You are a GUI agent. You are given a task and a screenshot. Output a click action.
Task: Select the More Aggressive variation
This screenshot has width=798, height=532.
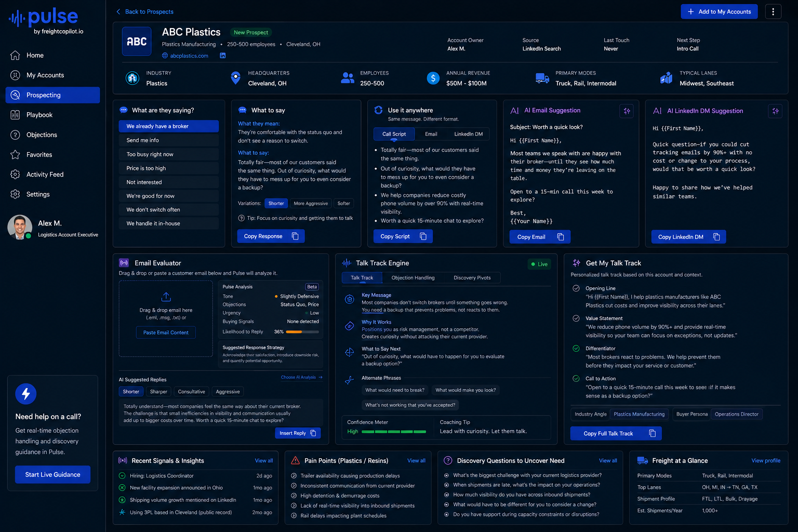point(311,204)
